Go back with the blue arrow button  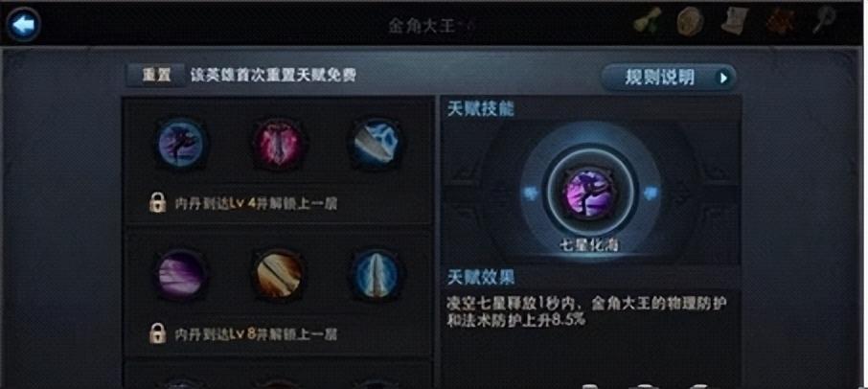[x=23, y=25]
